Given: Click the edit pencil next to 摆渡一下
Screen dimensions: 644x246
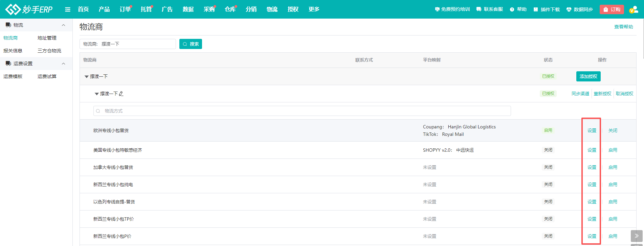Looking at the screenshot, I should tap(121, 94).
